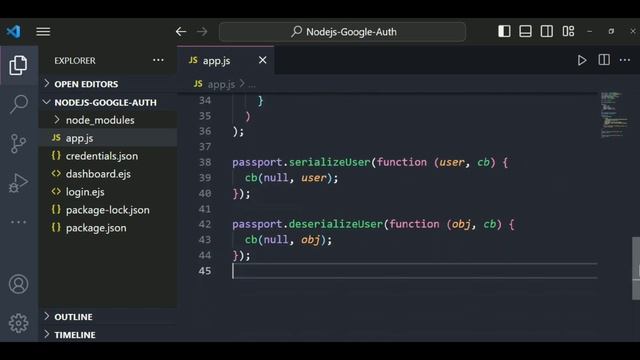The image size is (640, 360).
Task: Go forward with the right arrow
Action: pos(202,31)
